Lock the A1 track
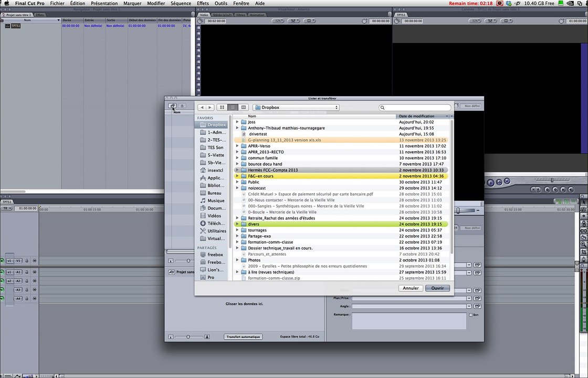The width and height of the screenshot is (588, 378). 27,272
